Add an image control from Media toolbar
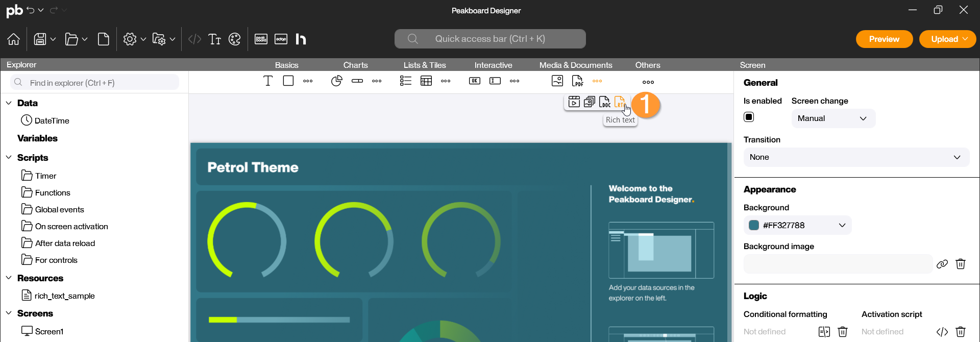 click(557, 81)
